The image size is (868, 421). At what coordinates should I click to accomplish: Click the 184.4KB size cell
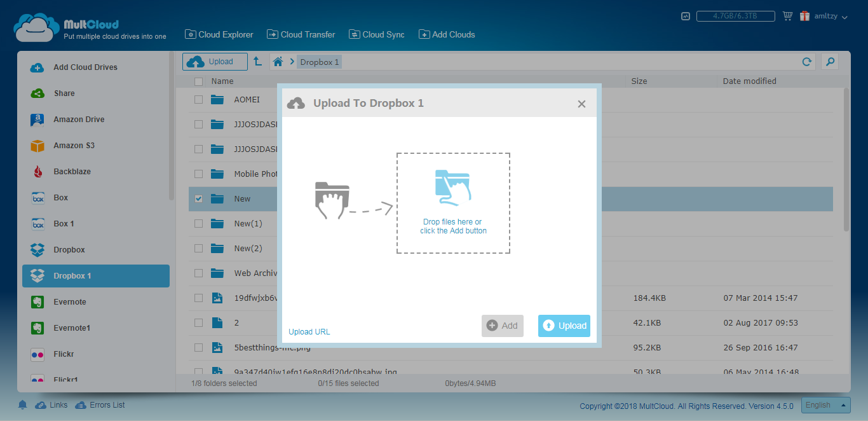pyautogui.click(x=649, y=298)
